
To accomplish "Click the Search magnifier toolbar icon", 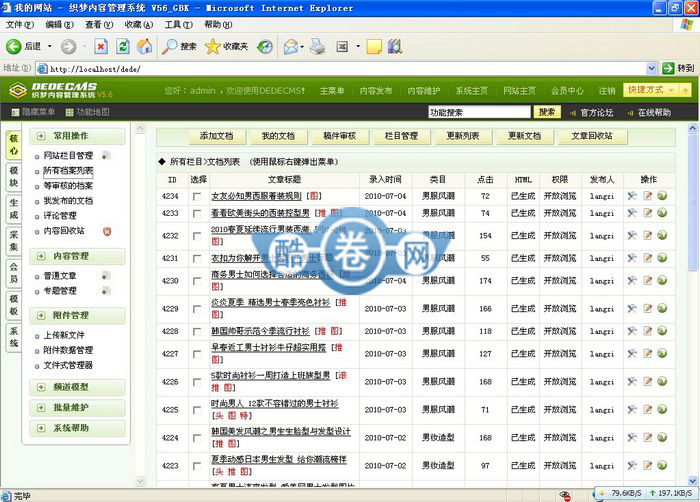I will click(169, 46).
